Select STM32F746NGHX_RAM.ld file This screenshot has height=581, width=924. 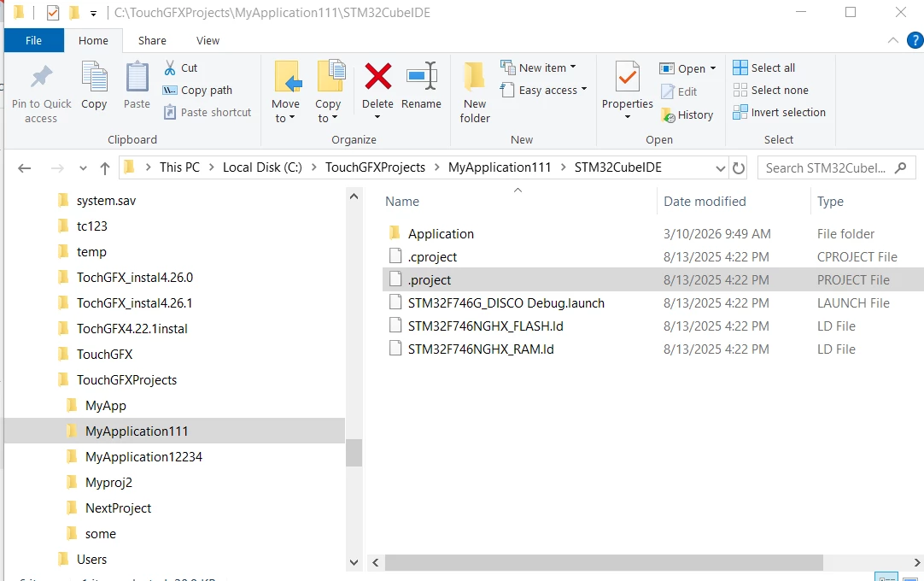tap(481, 349)
